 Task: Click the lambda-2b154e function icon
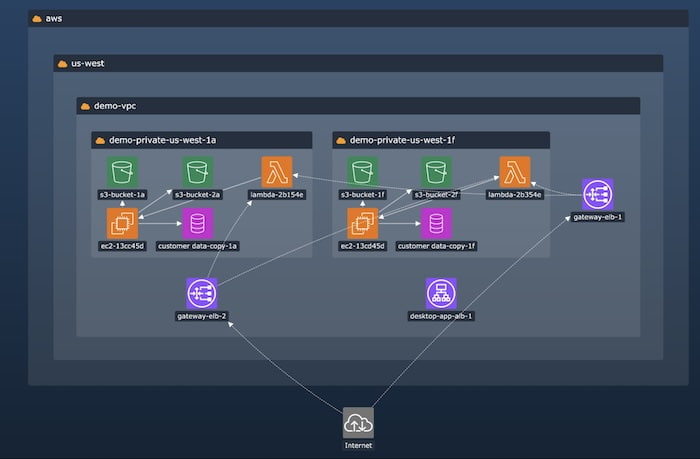277,171
